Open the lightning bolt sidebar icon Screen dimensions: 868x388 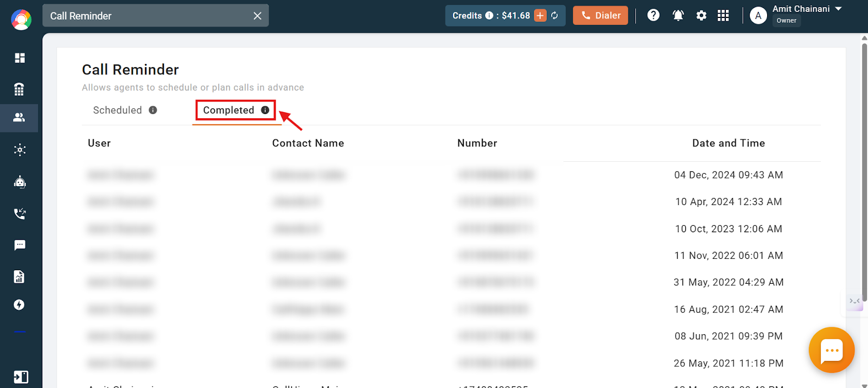[19, 304]
